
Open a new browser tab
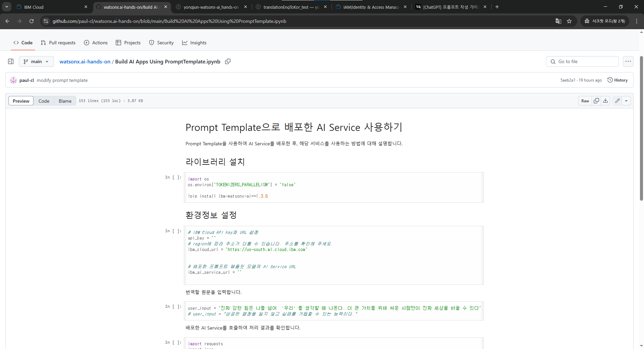click(x=497, y=7)
